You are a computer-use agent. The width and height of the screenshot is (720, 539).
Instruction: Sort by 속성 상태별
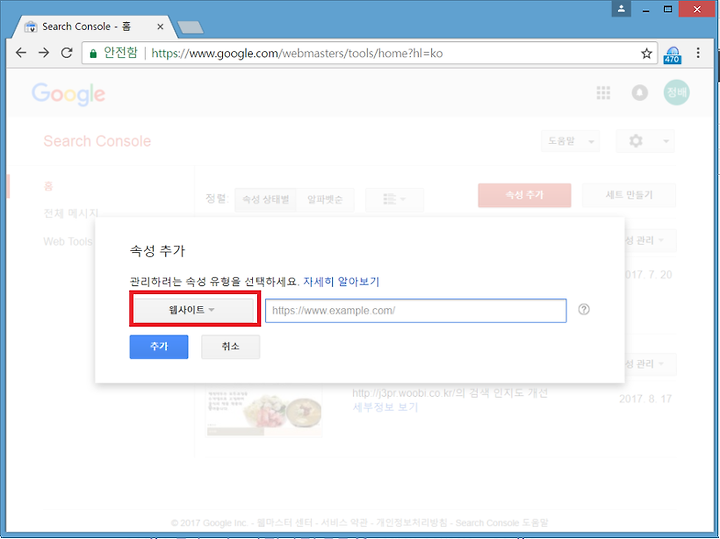(x=265, y=200)
